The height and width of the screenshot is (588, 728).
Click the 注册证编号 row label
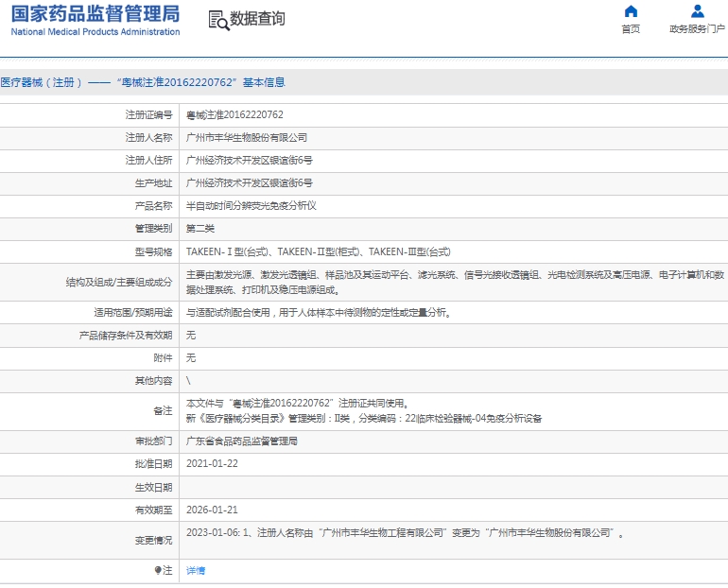tap(148, 114)
